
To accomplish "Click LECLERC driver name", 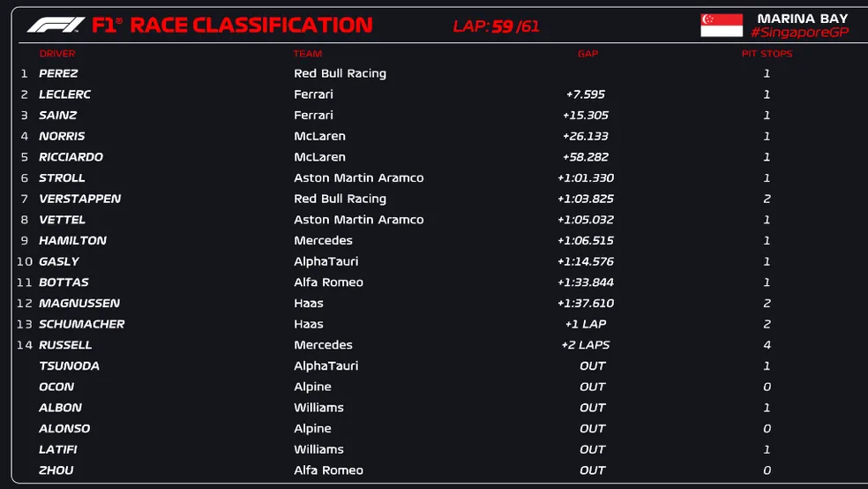I will click(65, 94).
